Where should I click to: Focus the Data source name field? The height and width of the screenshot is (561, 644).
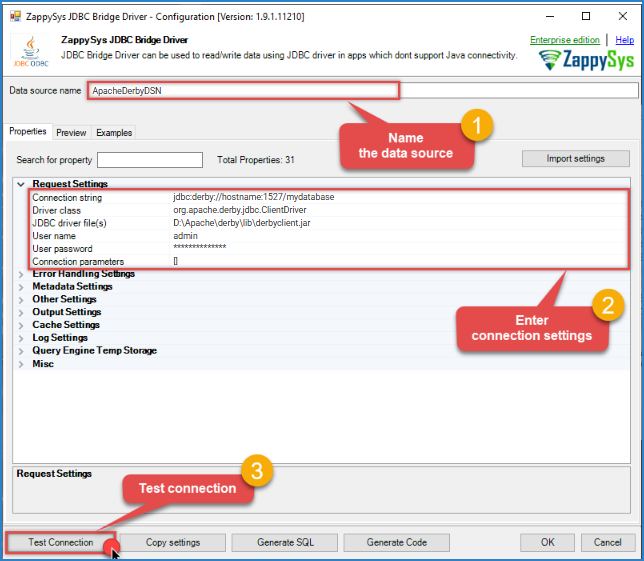coord(363,90)
